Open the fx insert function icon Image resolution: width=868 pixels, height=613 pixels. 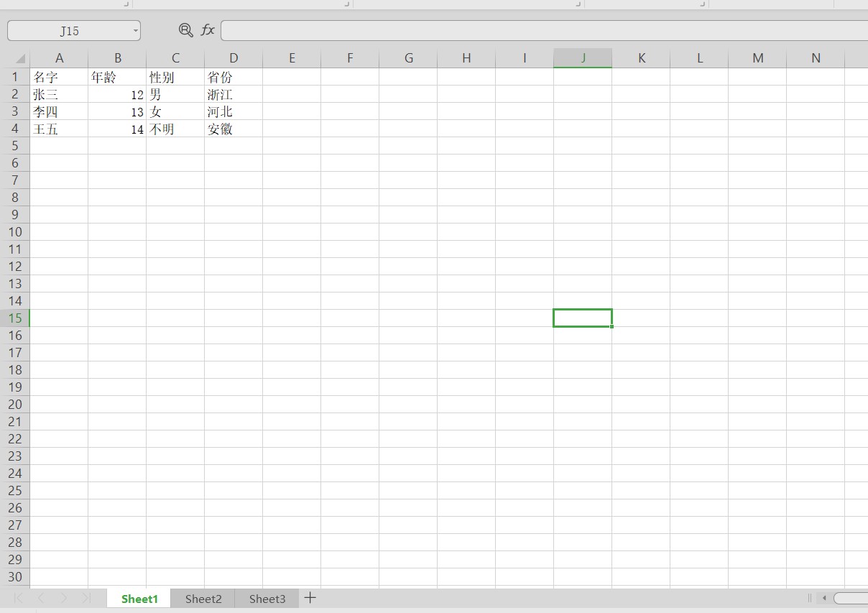pyautogui.click(x=208, y=29)
